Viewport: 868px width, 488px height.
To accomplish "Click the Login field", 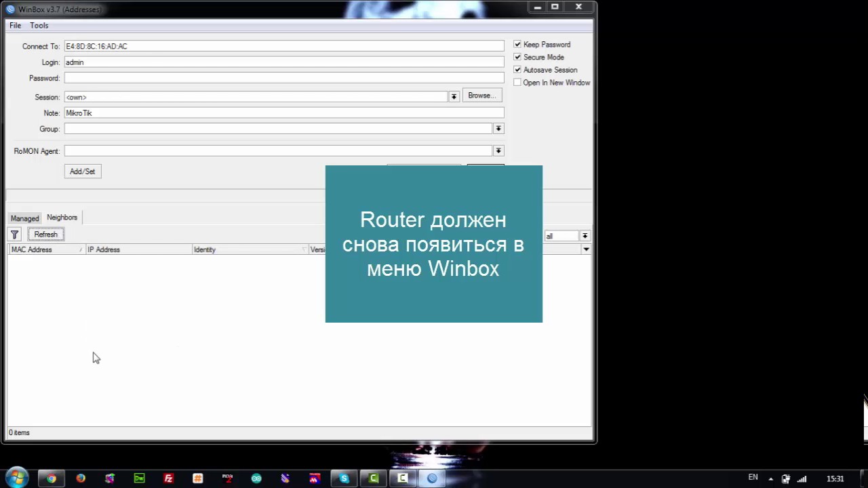I will pyautogui.click(x=284, y=62).
